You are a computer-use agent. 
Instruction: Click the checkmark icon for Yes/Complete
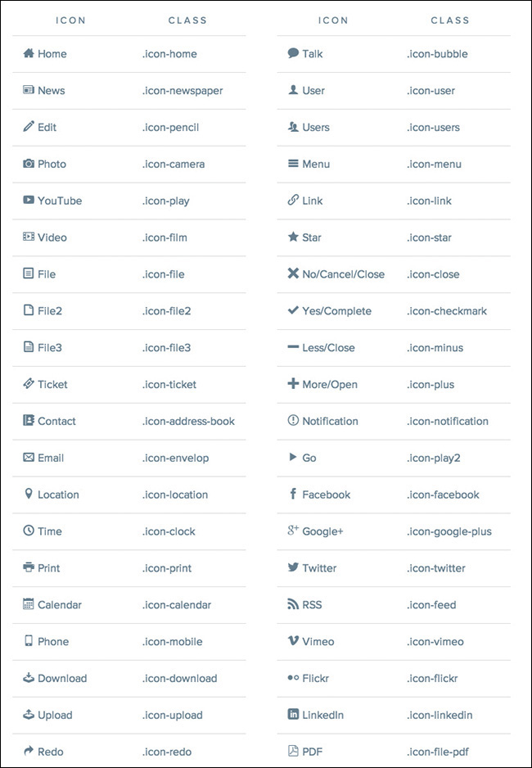293,310
